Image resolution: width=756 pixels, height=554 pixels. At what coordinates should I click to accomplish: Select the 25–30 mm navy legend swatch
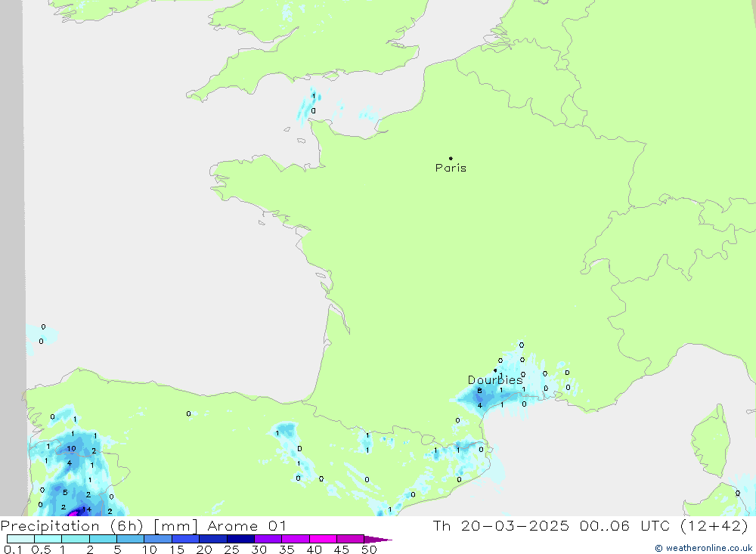[x=240, y=539]
